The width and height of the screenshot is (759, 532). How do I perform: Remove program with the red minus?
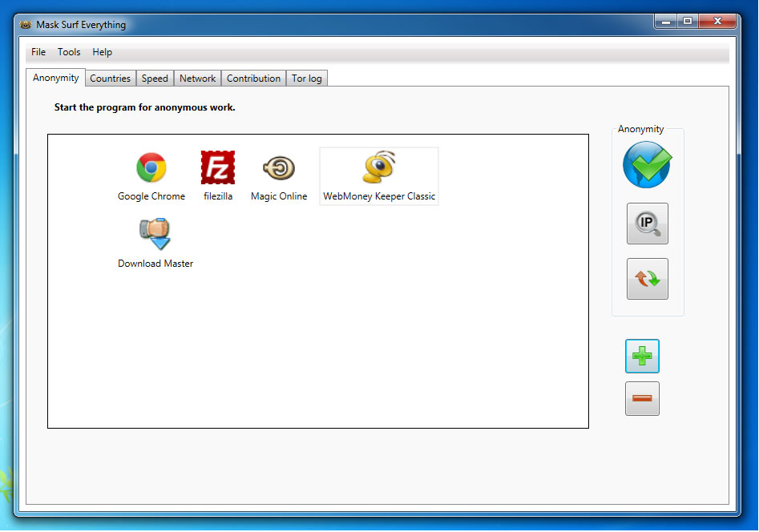pyautogui.click(x=642, y=398)
